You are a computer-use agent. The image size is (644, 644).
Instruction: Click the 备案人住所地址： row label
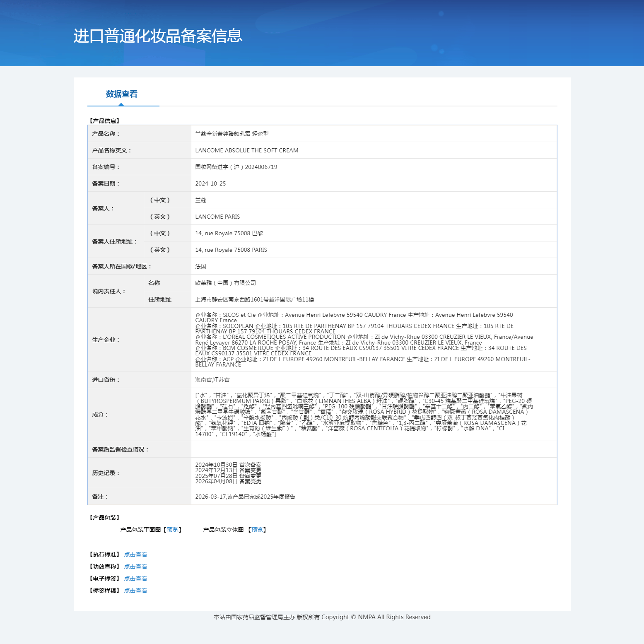tap(115, 241)
